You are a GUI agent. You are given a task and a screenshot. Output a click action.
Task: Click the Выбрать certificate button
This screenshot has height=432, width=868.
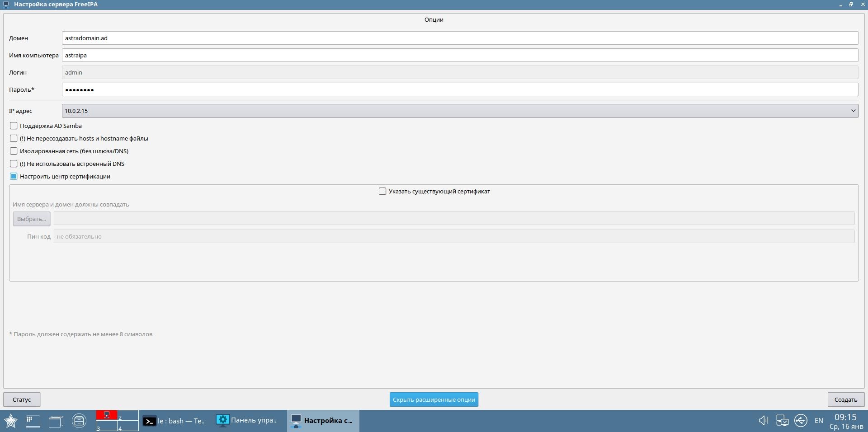[x=32, y=219]
